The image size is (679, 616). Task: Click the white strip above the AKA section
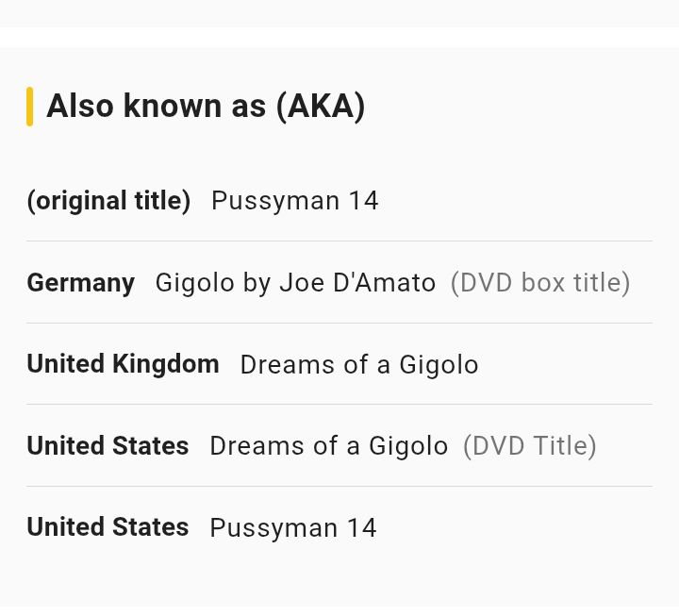pos(339,36)
